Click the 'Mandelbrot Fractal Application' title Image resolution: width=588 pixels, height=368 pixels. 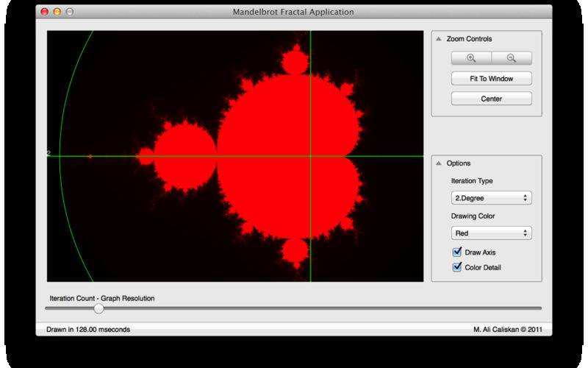tap(293, 12)
